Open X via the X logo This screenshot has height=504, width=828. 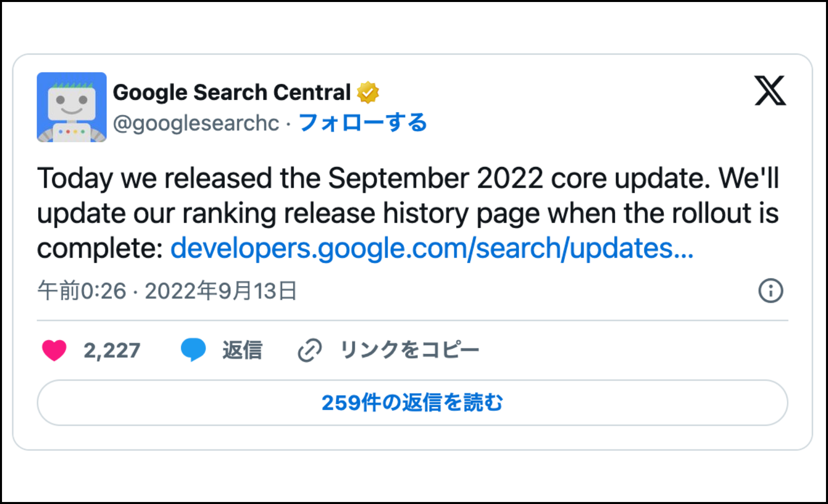click(770, 91)
